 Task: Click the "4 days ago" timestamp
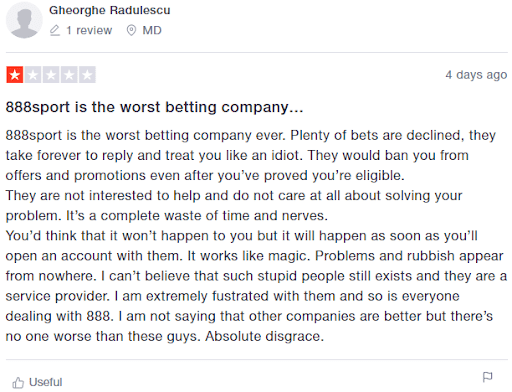476,75
